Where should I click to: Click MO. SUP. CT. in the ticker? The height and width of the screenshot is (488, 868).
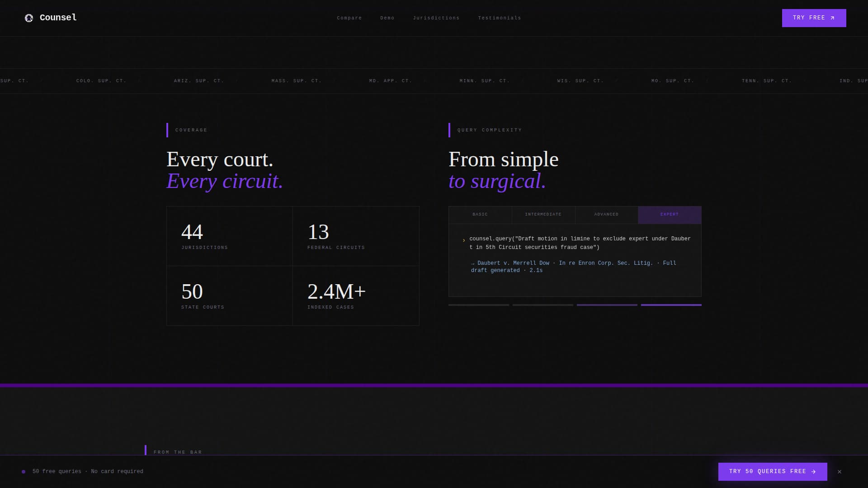(673, 81)
